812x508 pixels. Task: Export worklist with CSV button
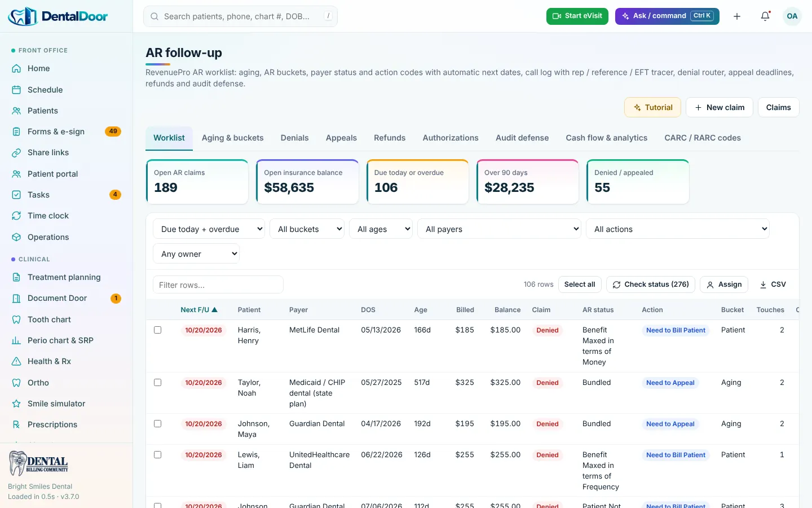tap(773, 284)
